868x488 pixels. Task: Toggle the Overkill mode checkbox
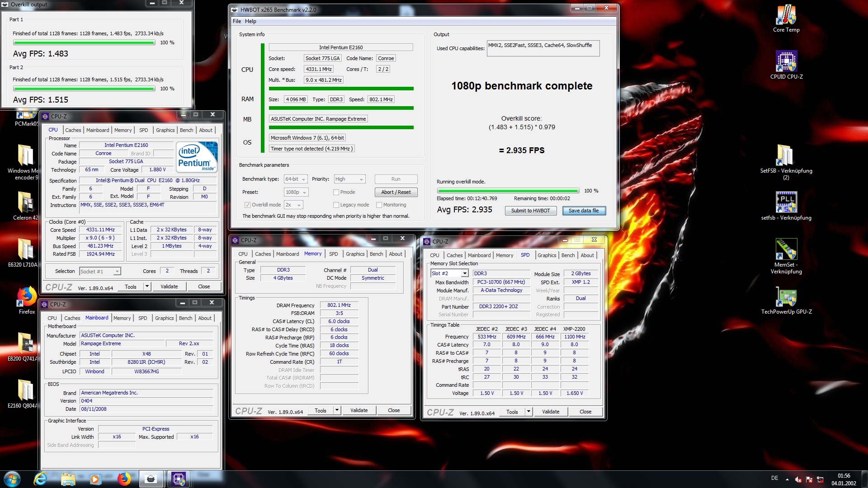coord(247,205)
